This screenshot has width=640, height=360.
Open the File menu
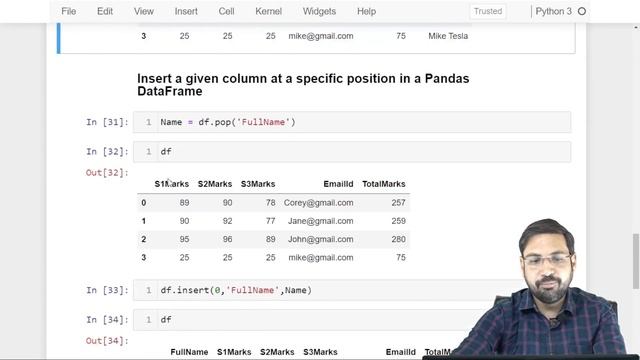pos(69,11)
